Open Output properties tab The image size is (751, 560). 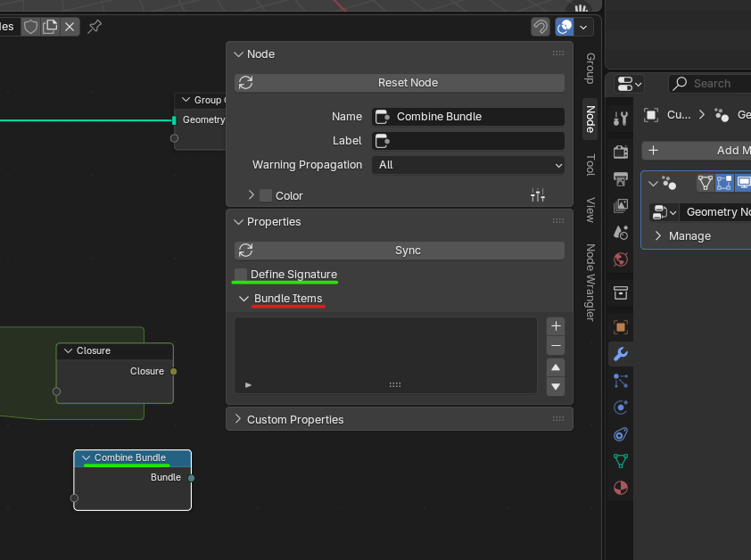click(621, 179)
